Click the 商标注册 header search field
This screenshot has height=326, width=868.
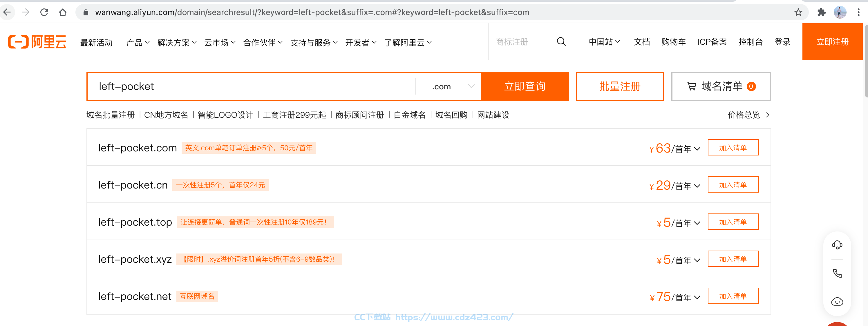522,42
